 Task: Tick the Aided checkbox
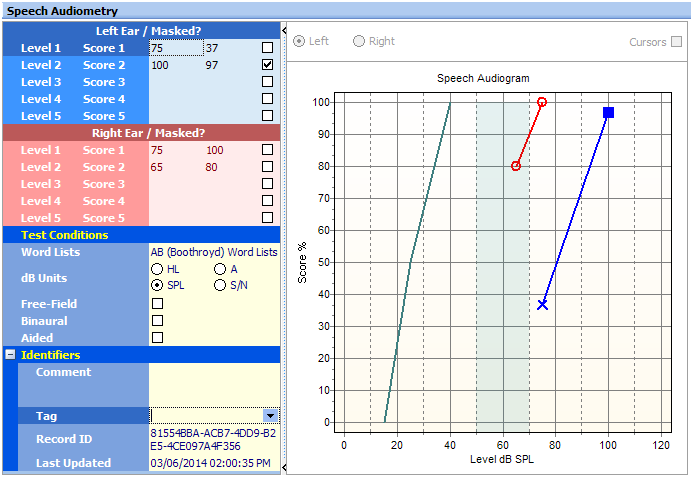click(157, 338)
